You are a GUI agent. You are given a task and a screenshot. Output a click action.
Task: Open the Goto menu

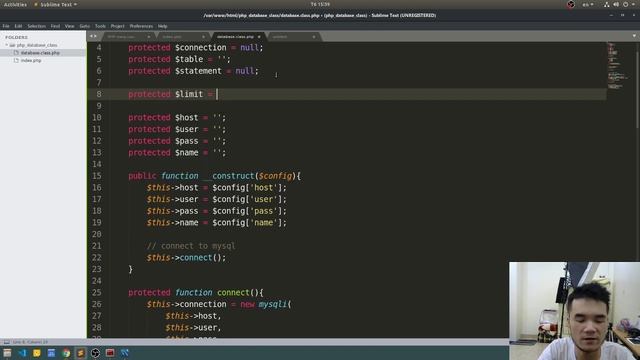[84, 26]
